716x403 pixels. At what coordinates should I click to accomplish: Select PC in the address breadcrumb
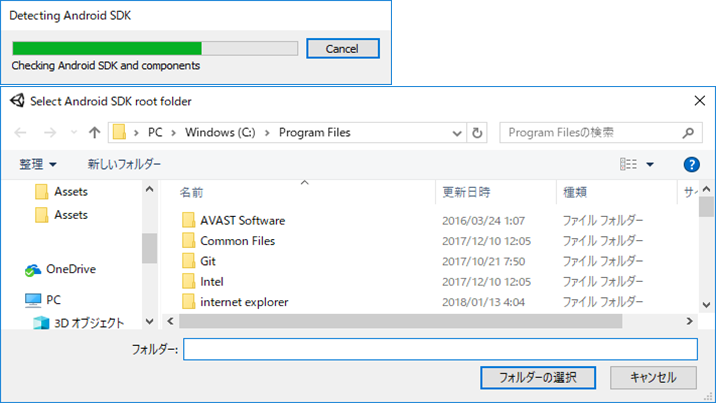(155, 132)
